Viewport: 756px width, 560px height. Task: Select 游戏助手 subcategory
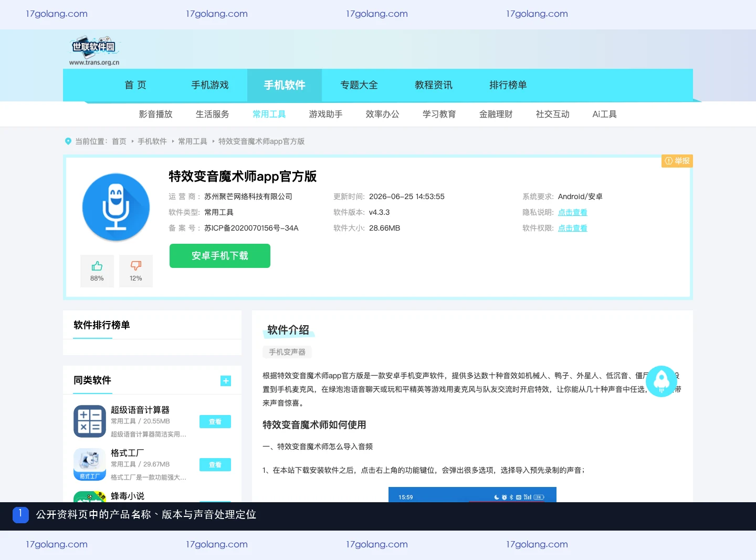326,114
